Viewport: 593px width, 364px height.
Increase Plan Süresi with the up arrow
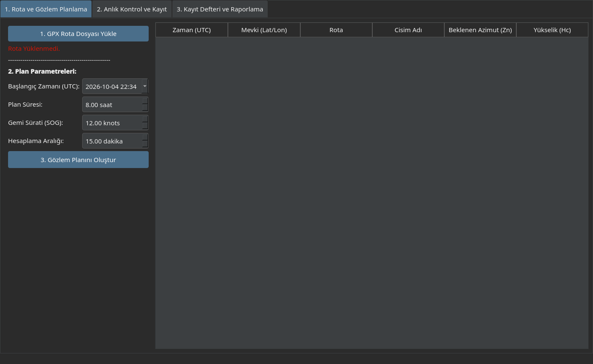145,101
